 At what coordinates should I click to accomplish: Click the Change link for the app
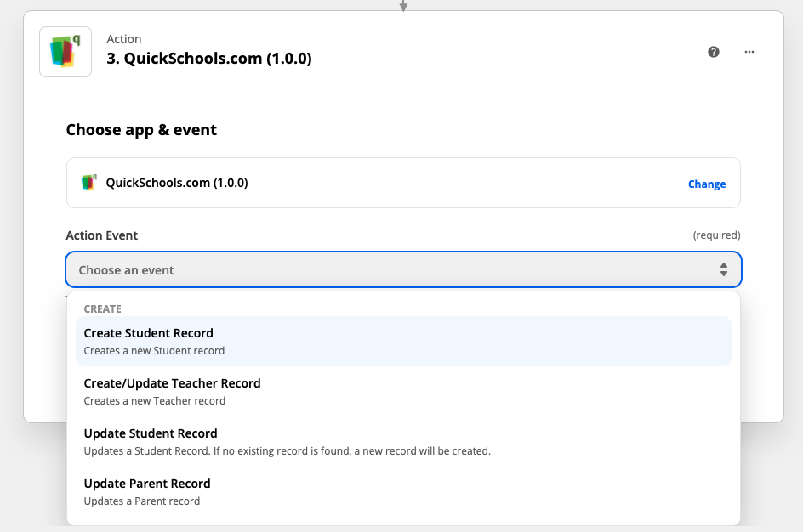[x=707, y=184]
